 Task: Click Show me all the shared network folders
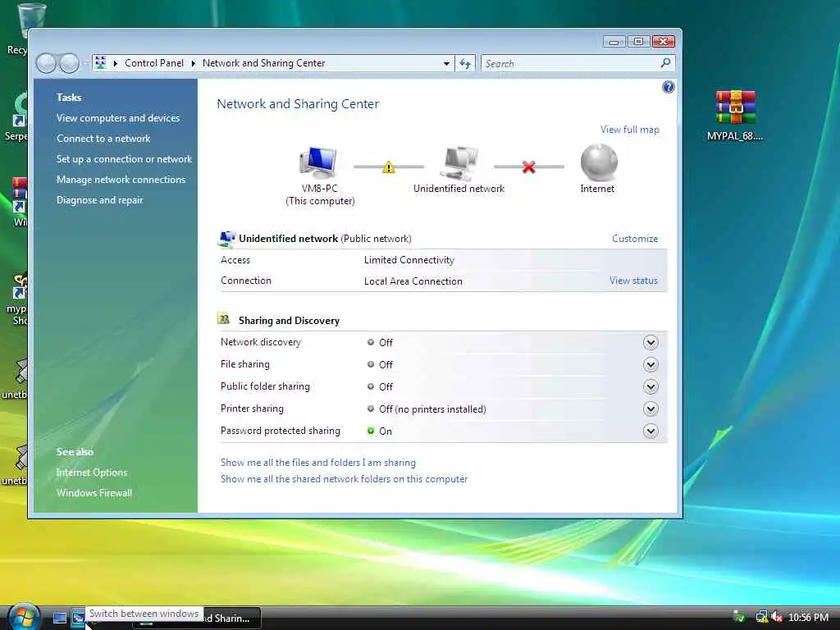[344, 479]
